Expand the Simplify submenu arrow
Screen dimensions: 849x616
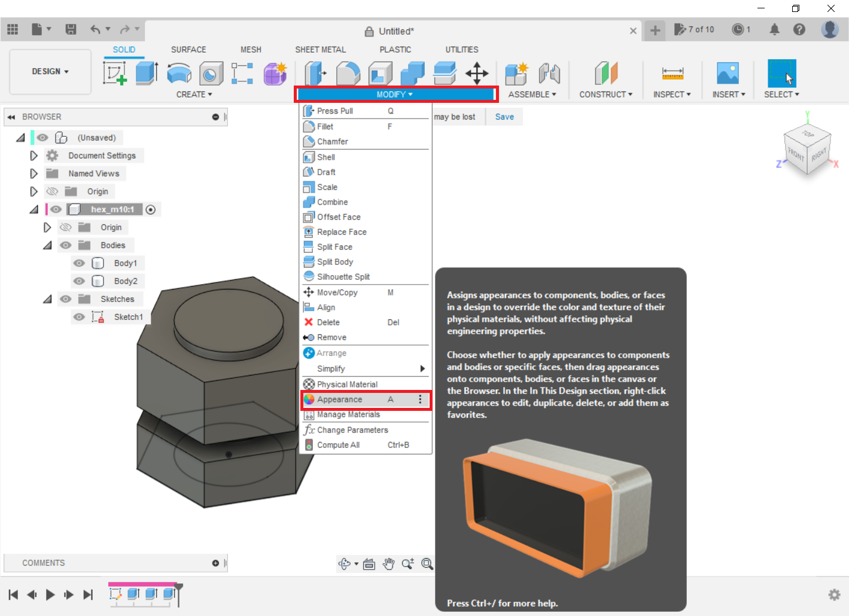coord(422,369)
